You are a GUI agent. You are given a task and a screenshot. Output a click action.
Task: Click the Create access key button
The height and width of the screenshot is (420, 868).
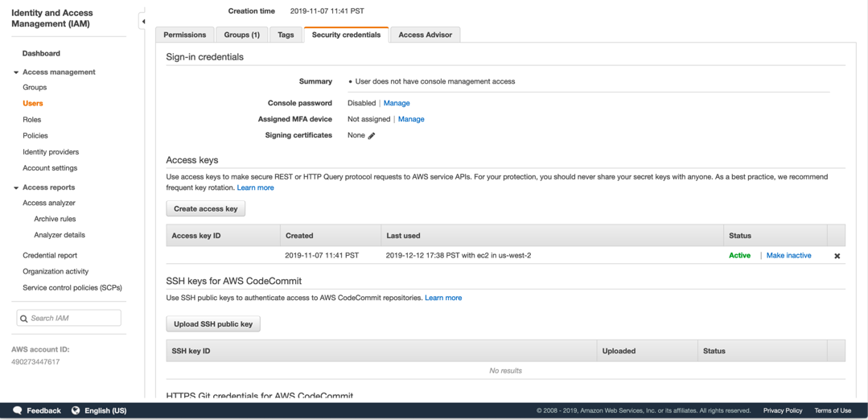206,208
